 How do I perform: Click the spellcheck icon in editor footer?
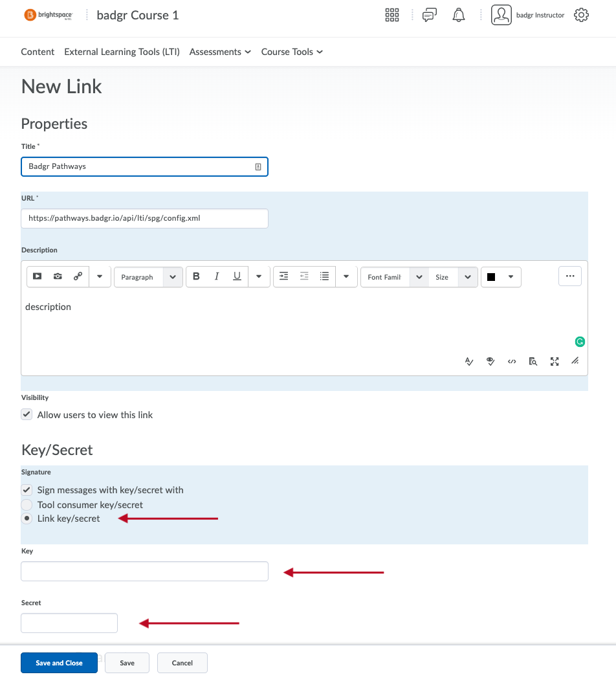tap(469, 361)
